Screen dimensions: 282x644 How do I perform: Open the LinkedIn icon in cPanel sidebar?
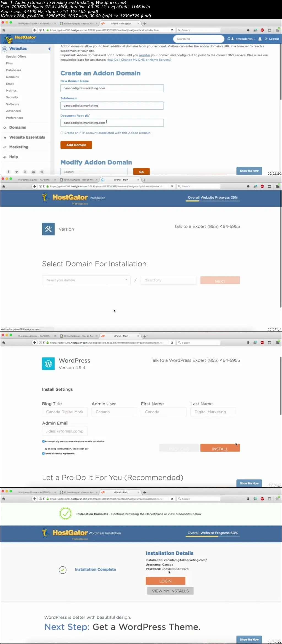33,172
